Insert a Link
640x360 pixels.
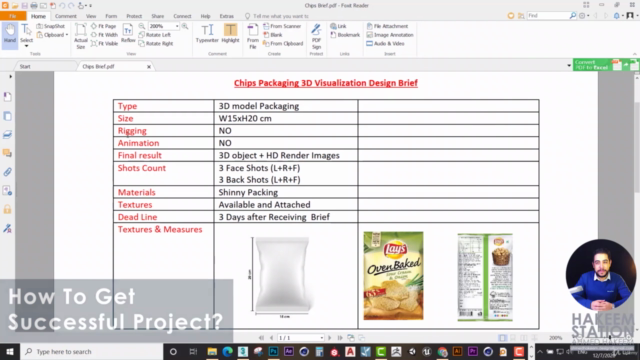[338, 26]
